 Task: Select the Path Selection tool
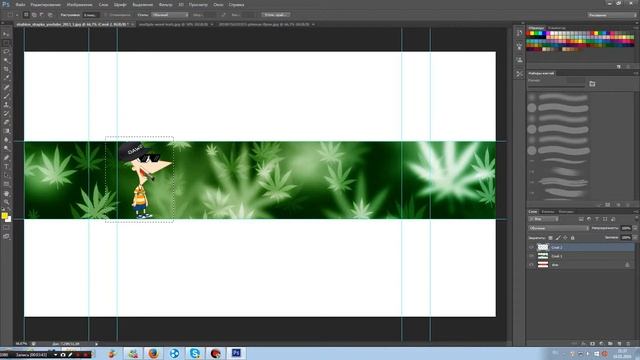pos(6,175)
